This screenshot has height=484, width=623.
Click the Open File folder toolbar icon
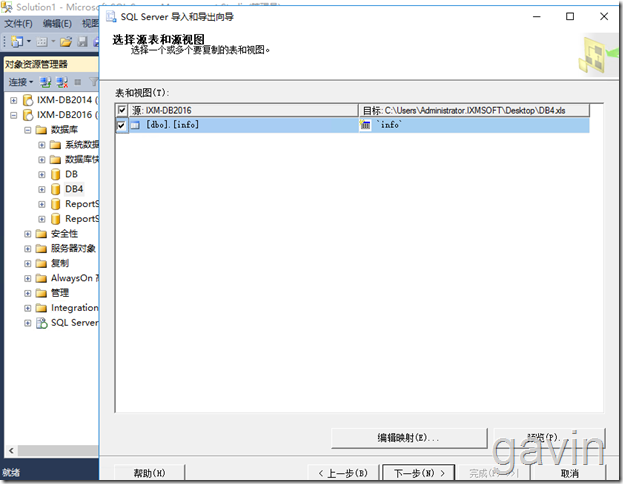66,41
